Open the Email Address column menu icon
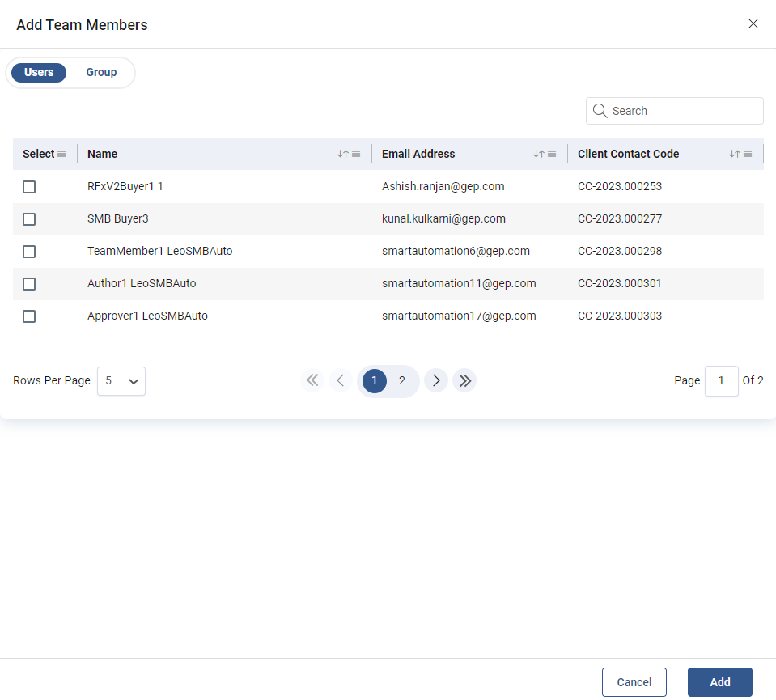The width and height of the screenshot is (776, 700). point(552,154)
